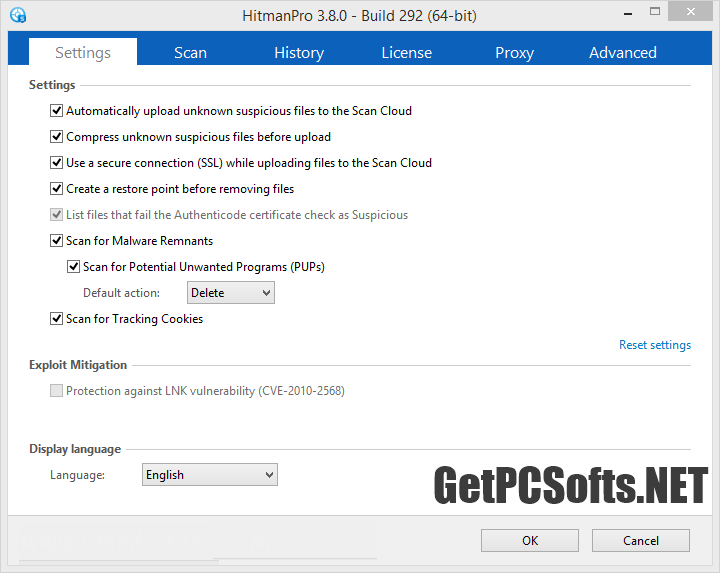720x573 pixels.
Task: Click the 'Language:' label text
Action: click(x=77, y=475)
